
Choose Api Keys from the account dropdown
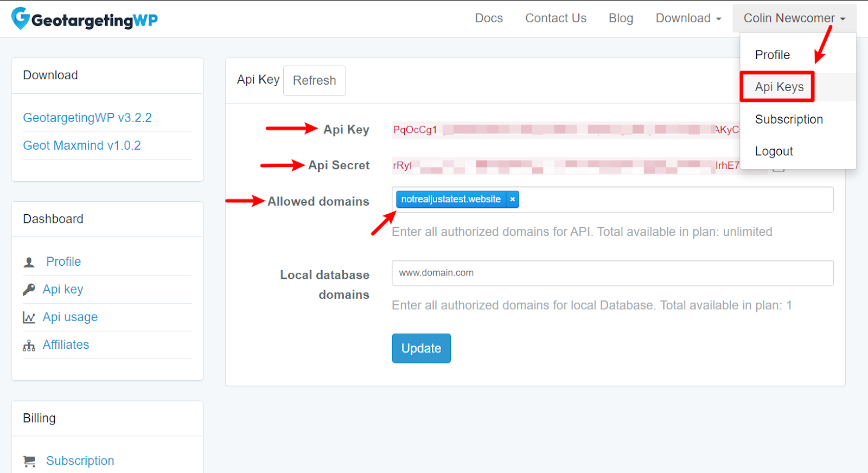(x=779, y=87)
